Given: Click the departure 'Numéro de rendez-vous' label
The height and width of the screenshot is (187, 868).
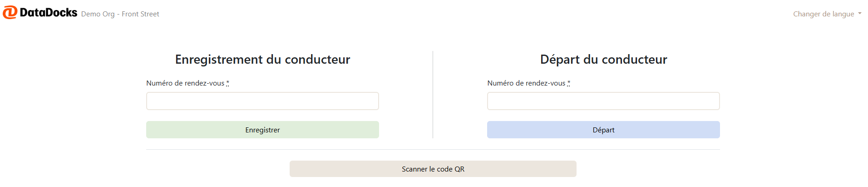Looking at the screenshot, I should pos(526,83).
